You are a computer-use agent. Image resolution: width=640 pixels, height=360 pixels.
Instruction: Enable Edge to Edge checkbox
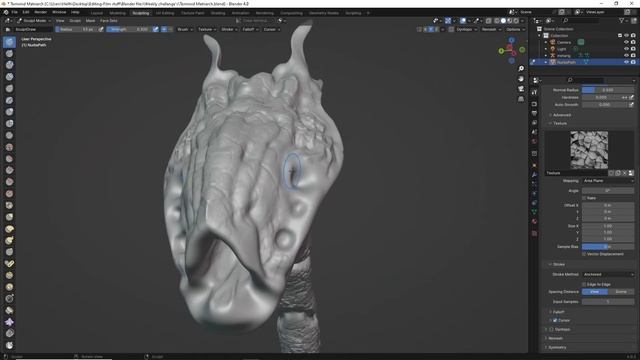point(584,284)
